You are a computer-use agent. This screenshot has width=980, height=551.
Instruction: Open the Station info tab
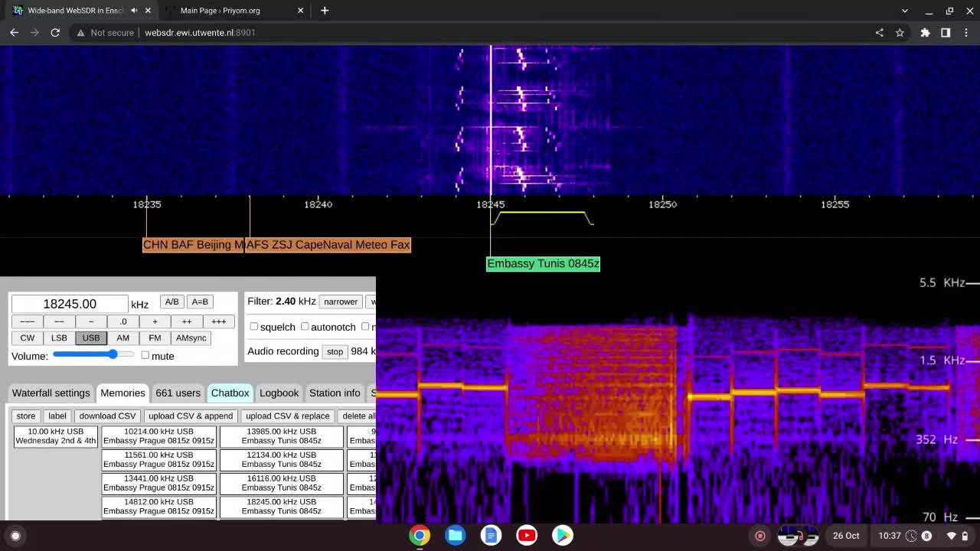pyautogui.click(x=335, y=393)
